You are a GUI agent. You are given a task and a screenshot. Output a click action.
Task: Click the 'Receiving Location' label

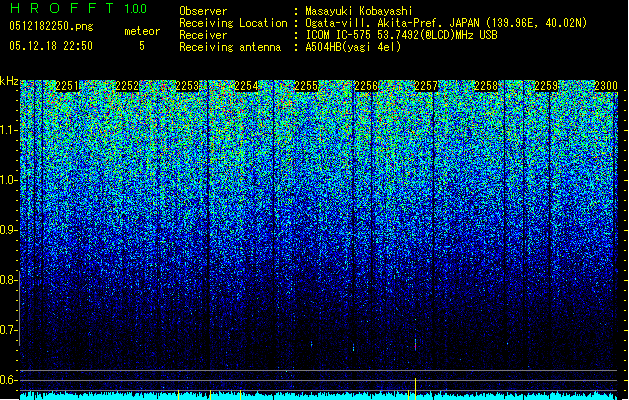point(233,23)
